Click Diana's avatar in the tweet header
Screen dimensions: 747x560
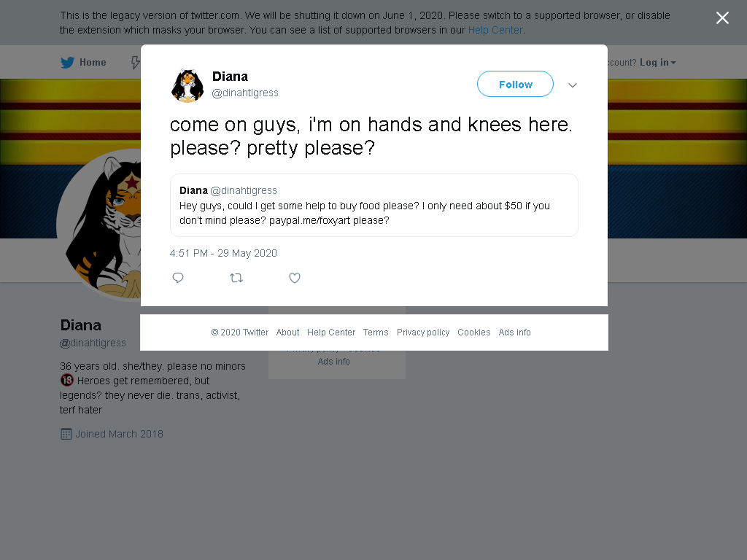(x=187, y=85)
